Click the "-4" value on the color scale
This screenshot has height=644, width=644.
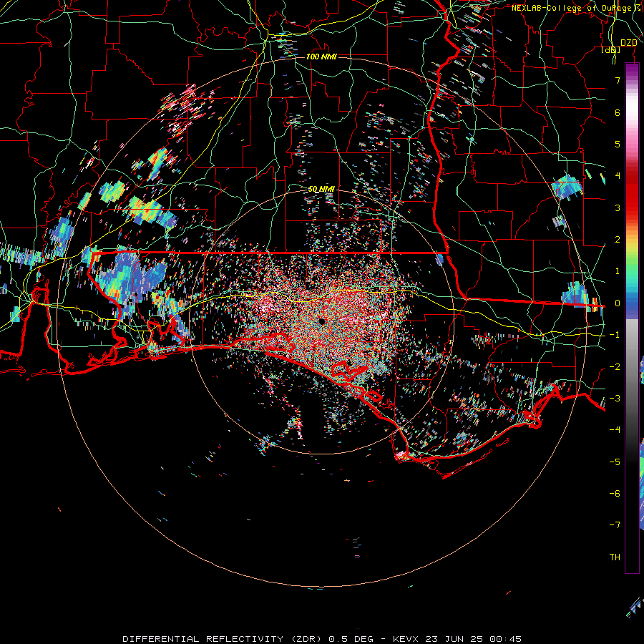tap(615, 430)
